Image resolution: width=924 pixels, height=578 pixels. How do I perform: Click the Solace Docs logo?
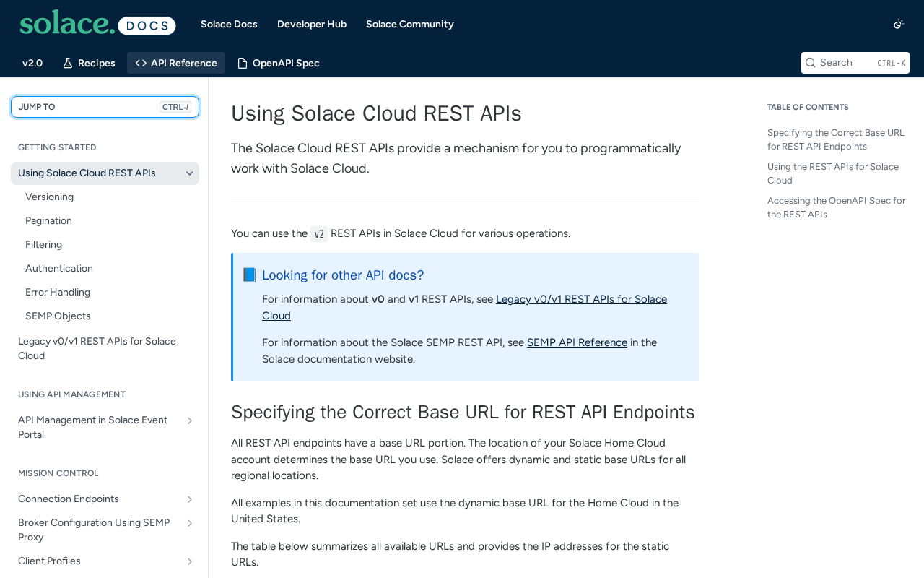click(97, 23)
